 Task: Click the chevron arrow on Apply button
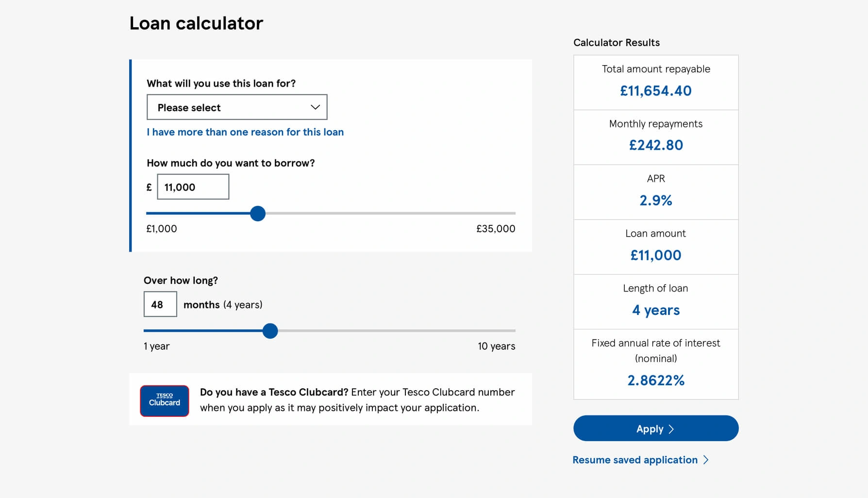(x=671, y=429)
